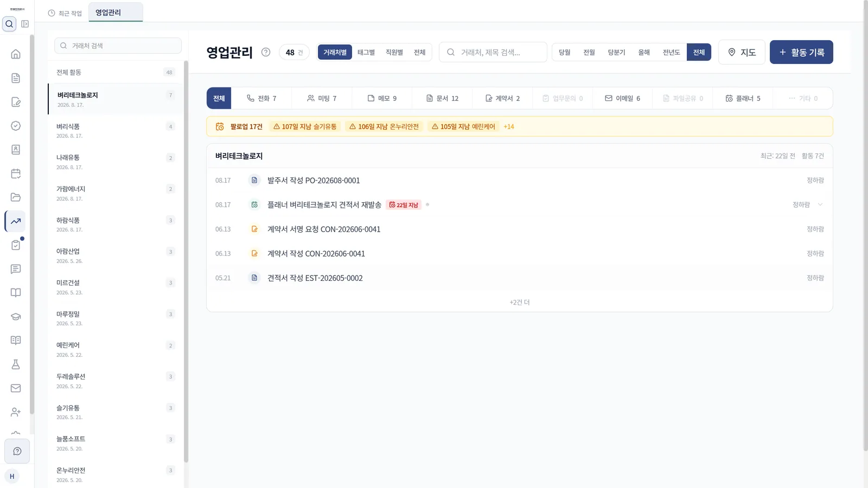The height and width of the screenshot is (488, 868).
Task: Open the check-circle approval icon in the sidebar
Action: coord(16,126)
